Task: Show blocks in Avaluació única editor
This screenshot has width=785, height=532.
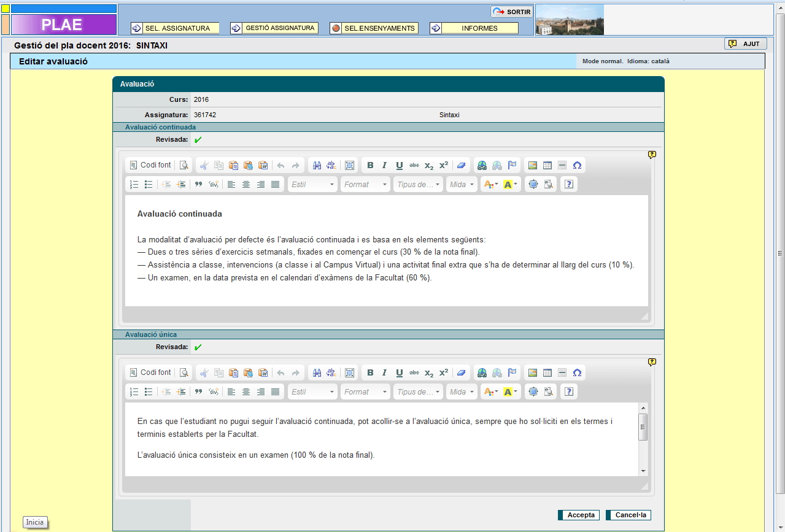Action: tap(548, 391)
